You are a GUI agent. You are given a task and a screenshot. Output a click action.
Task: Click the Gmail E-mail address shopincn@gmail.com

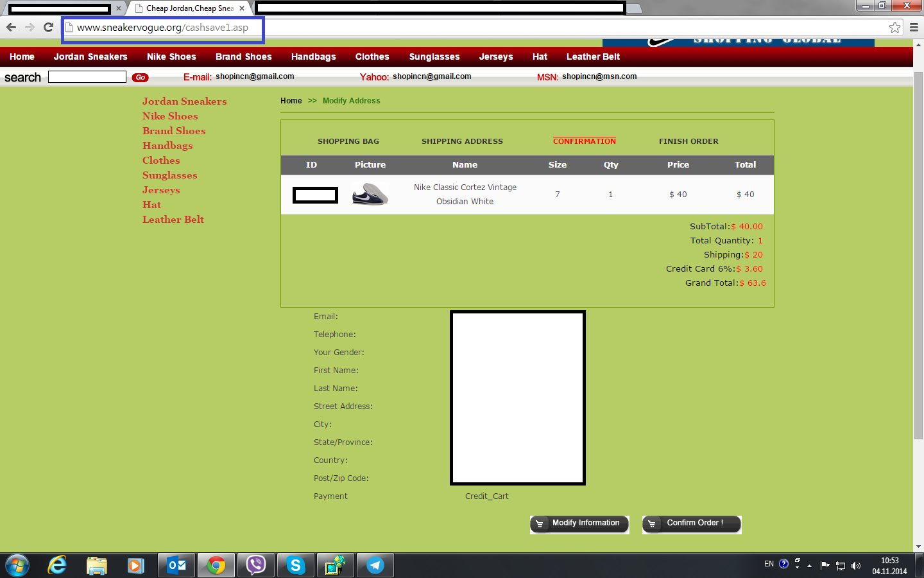(255, 76)
